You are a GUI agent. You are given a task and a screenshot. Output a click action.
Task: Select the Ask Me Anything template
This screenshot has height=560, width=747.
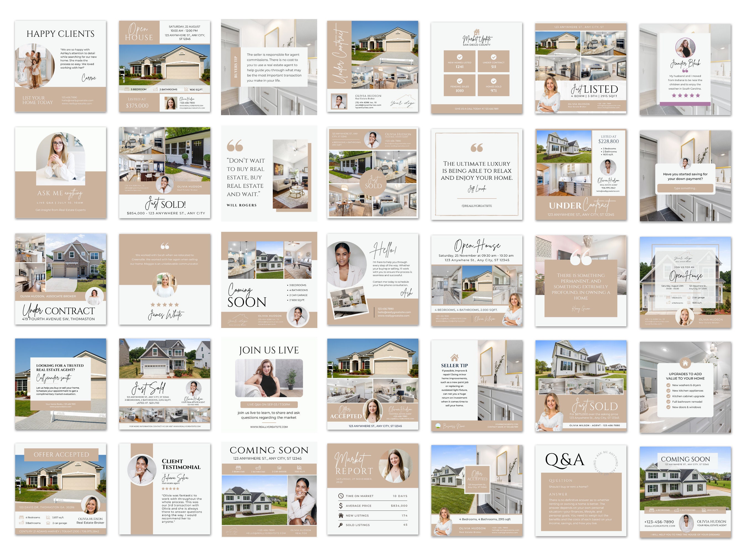tap(60, 173)
